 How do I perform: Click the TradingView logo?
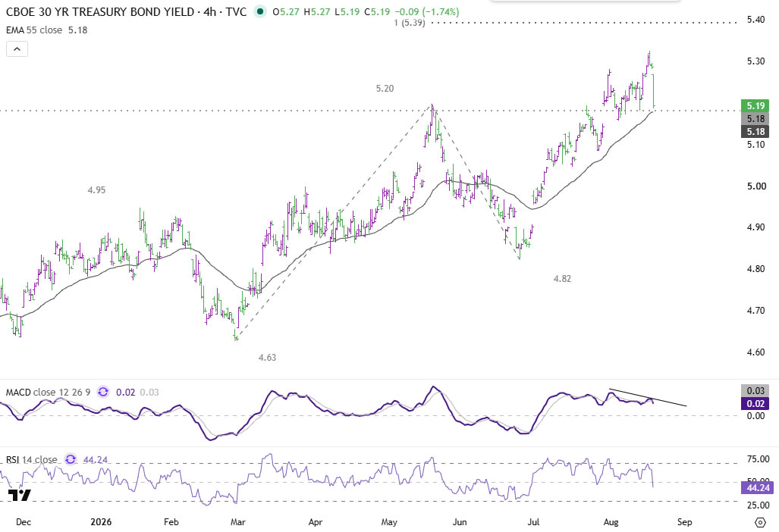pos(20,494)
